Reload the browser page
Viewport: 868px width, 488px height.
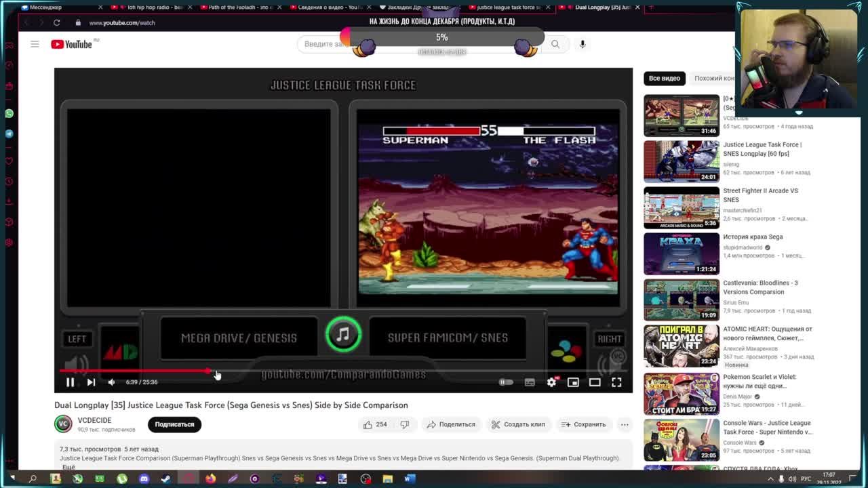pyautogui.click(x=57, y=22)
